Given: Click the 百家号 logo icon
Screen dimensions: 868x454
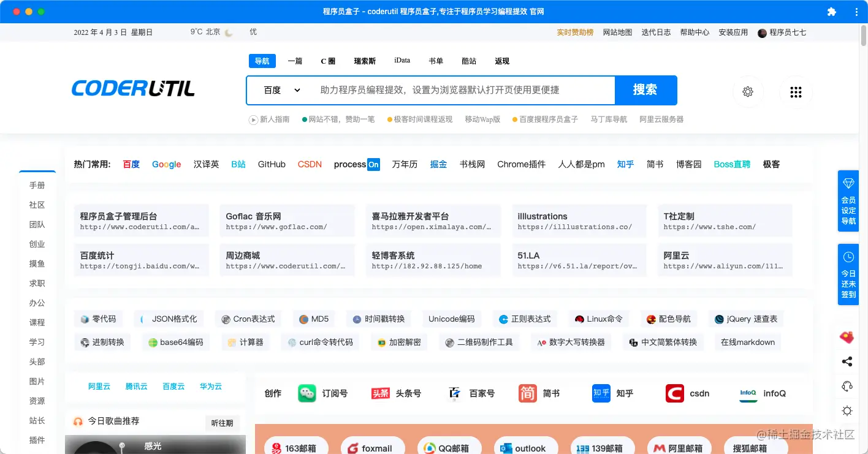Looking at the screenshot, I should [x=454, y=393].
